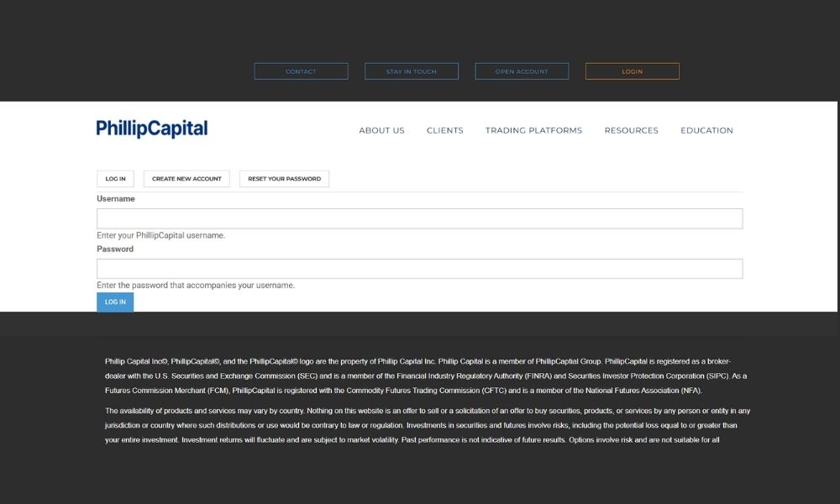Screen dimensions: 840x504
Task: Click the orange LOGIN button in the top bar
Action: (x=633, y=71)
